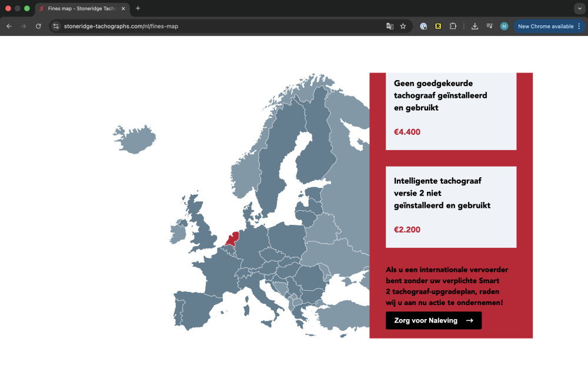Open the Chrome profile avatar
588x368 pixels.
pyautogui.click(x=504, y=26)
